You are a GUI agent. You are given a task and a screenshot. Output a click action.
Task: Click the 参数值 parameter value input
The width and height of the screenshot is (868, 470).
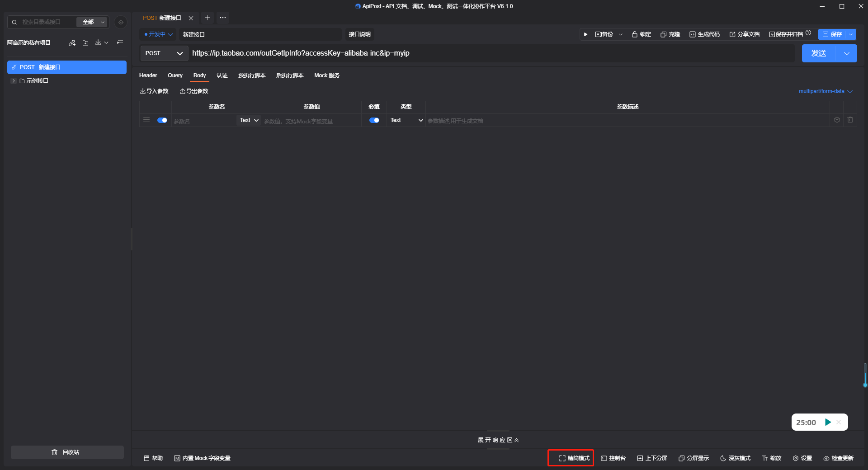[x=311, y=121]
